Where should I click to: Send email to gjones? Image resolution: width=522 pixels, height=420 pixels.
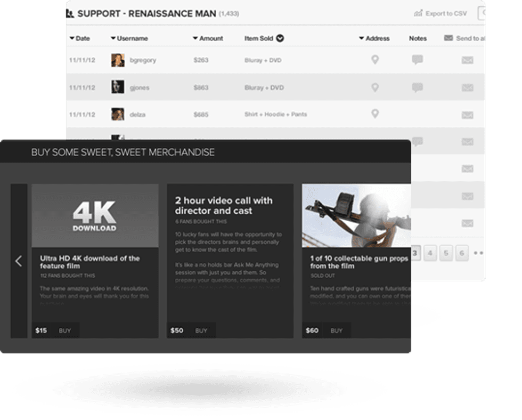(x=468, y=88)
